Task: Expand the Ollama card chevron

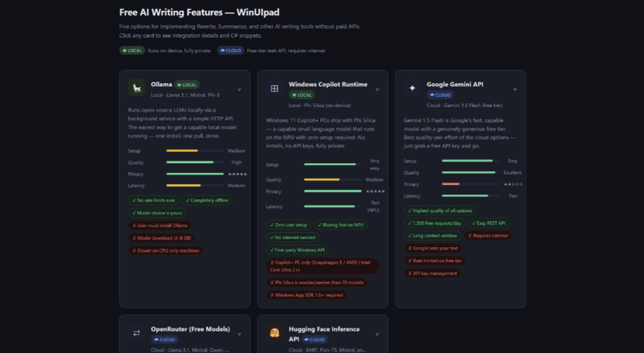Action: 239,89
